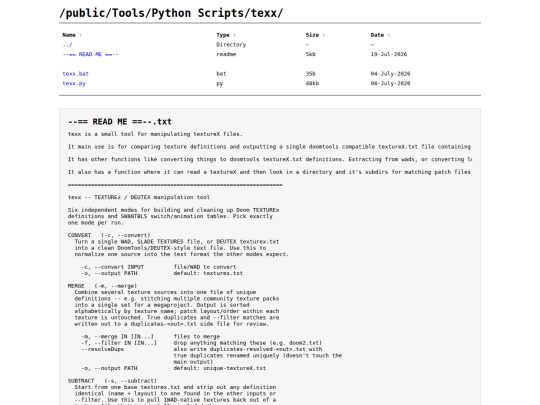Open the texx.py script link
540x405 pixels.
(74, 83)
